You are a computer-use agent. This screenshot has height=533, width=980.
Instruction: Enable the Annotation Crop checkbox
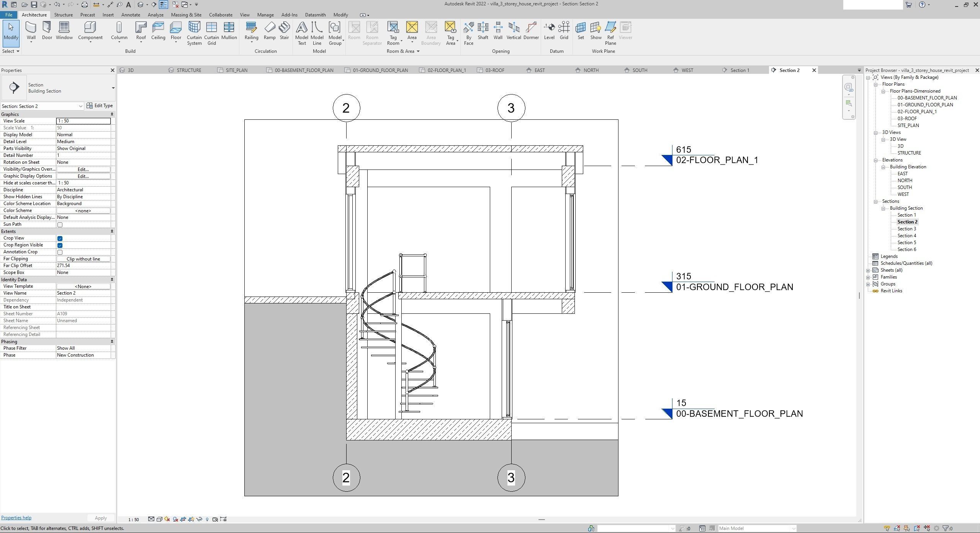point(60,252)
